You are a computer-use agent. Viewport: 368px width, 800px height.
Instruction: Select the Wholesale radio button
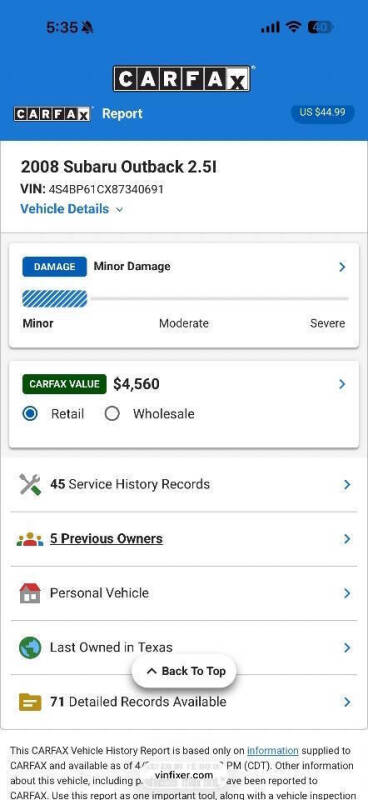click(x=112, y=414)
